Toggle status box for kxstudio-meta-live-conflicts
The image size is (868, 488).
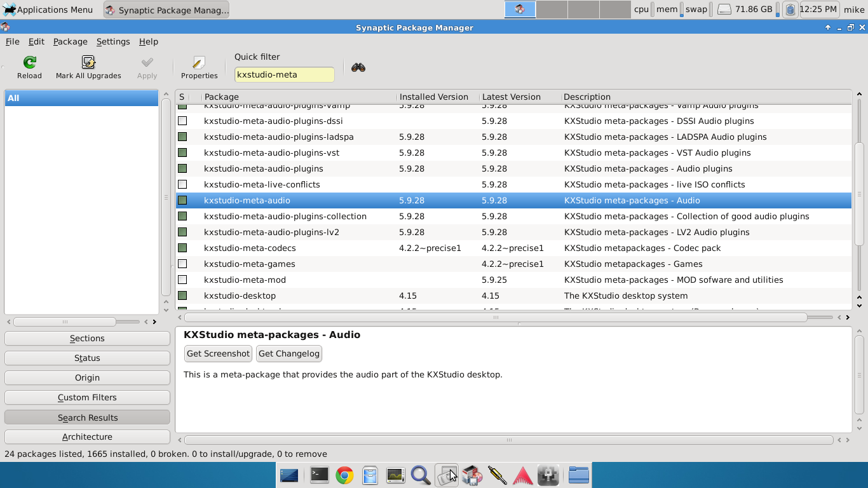click(182, 184)
